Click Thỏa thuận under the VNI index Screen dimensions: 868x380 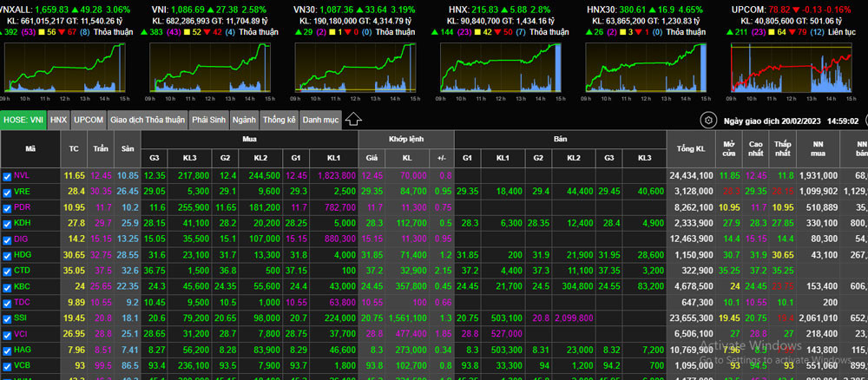259,31
